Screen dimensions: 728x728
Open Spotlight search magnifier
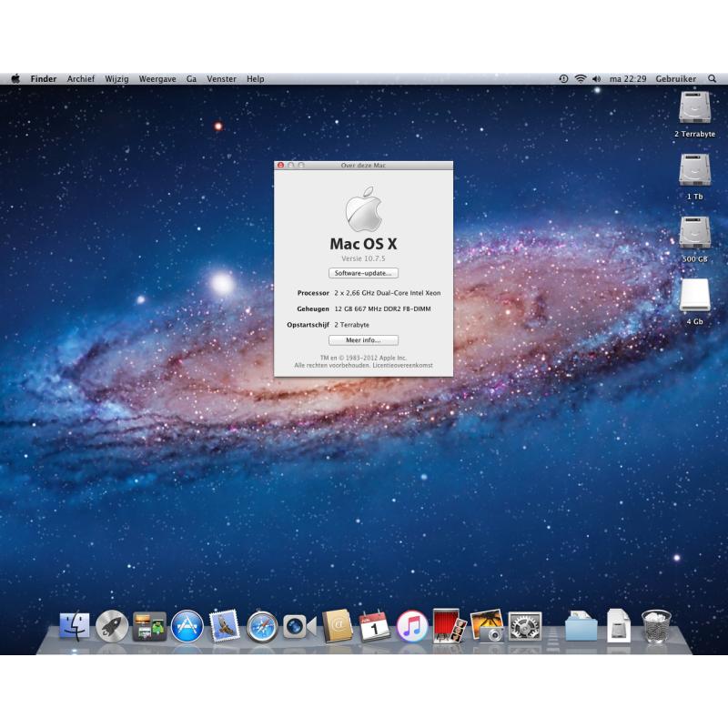tap(712, 79)
